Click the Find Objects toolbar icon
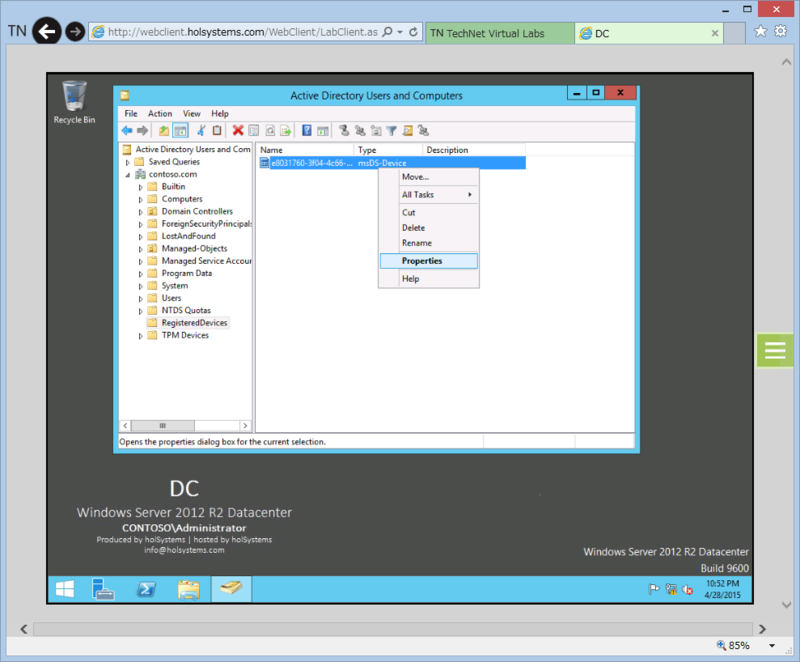800x662 pixels. tap(408, 131)
